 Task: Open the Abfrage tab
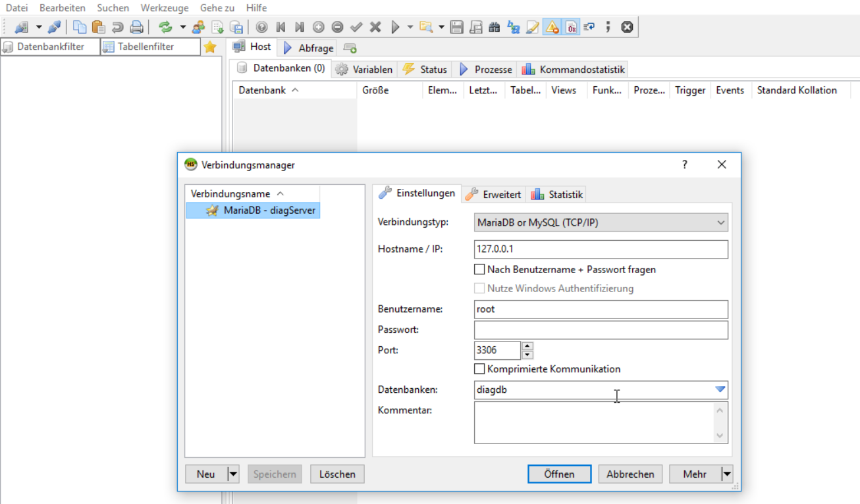[x=308, y=48]
